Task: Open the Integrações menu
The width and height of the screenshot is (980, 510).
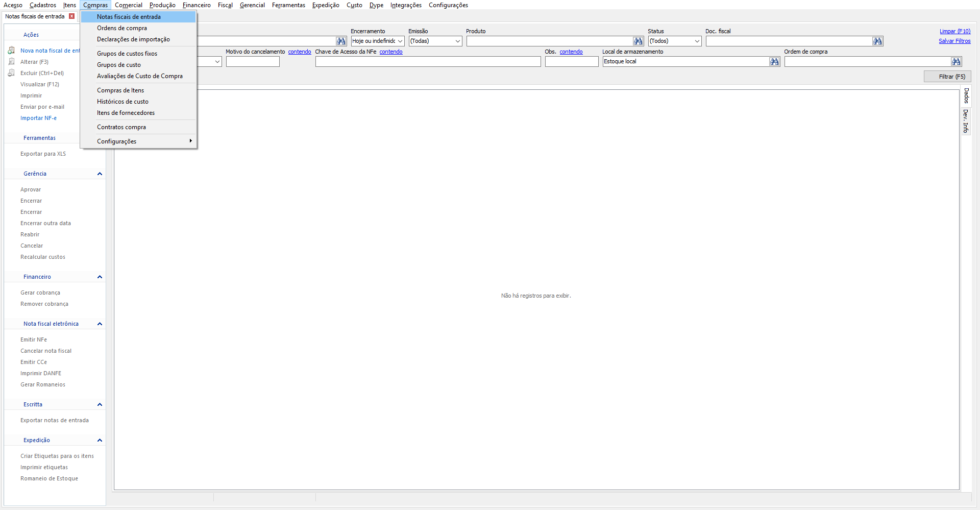Action: pyautogui.click(x=406, y=5)
